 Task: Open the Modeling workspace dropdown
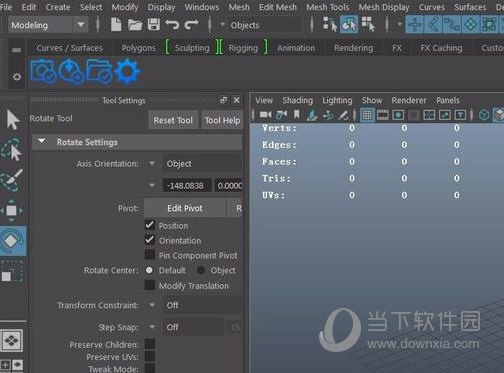coord(48,25)
